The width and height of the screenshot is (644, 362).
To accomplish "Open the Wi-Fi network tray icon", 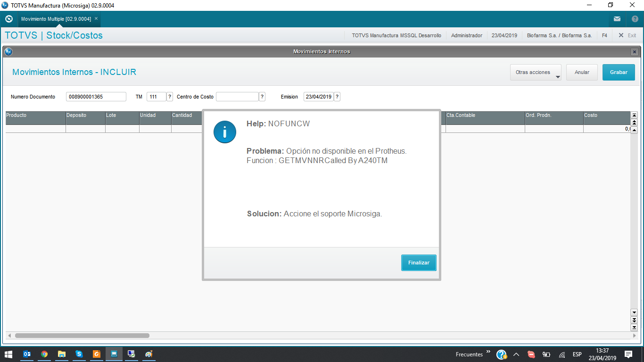I will (562, 354).
